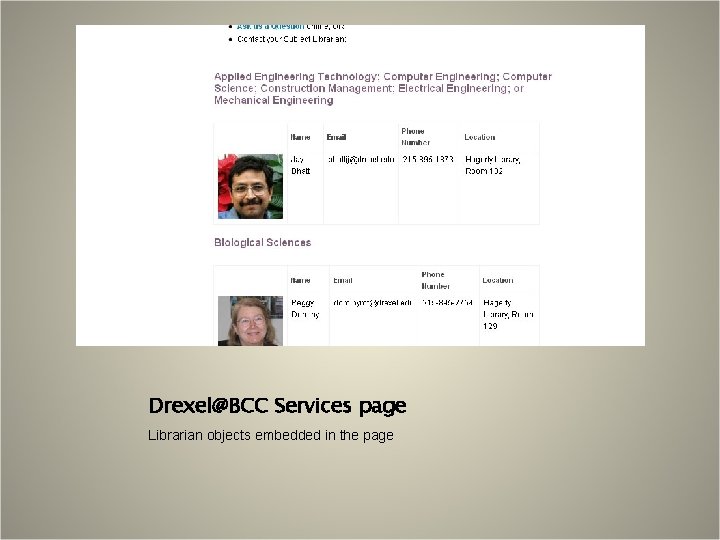The height and width of the screenshot is (540, 720).
Task: Click Peggy's portrait photo
Action: point(250,321)
